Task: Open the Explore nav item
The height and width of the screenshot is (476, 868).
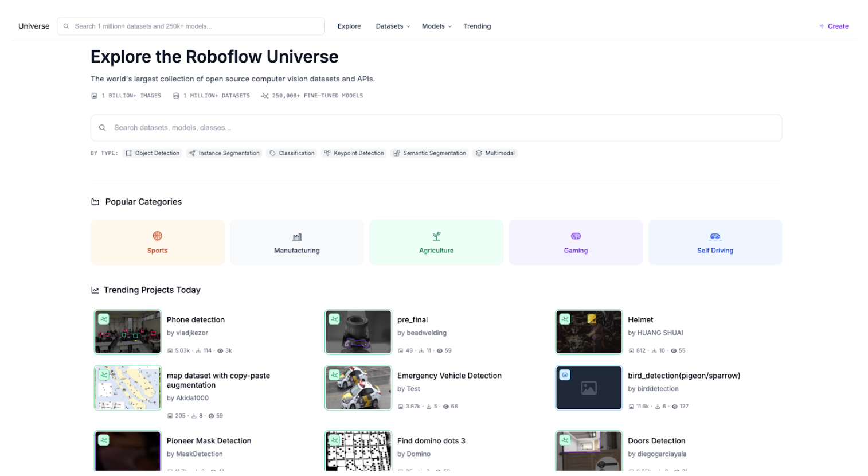Action: [x=349, y=26]
